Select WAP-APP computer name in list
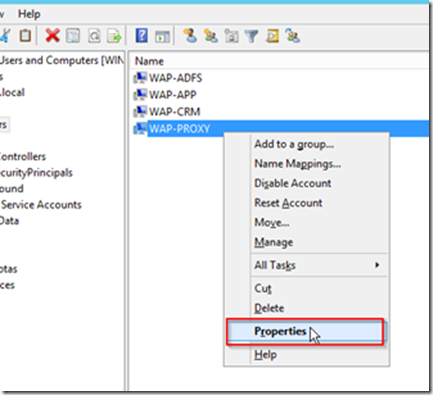Viewport: 433px width, 395px height. (x=172, y=95)
